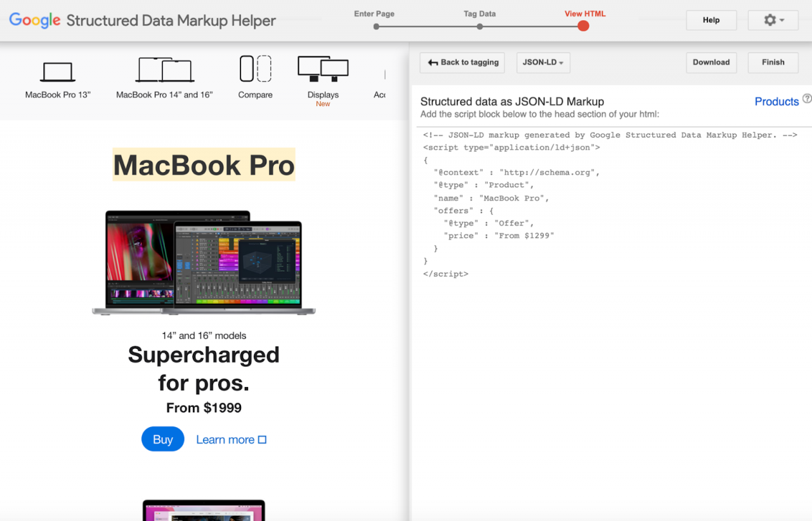Click the "name" : "MacBook Pro" code line

492,198
